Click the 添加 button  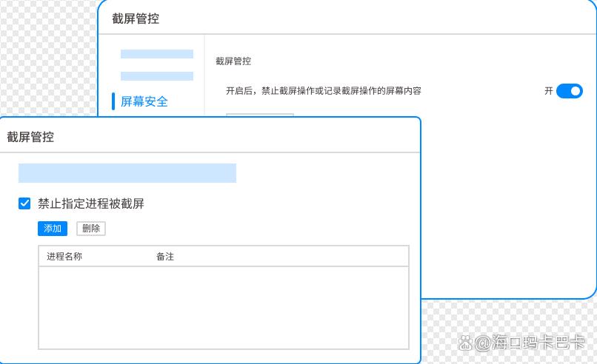click(x=53, y=228)
